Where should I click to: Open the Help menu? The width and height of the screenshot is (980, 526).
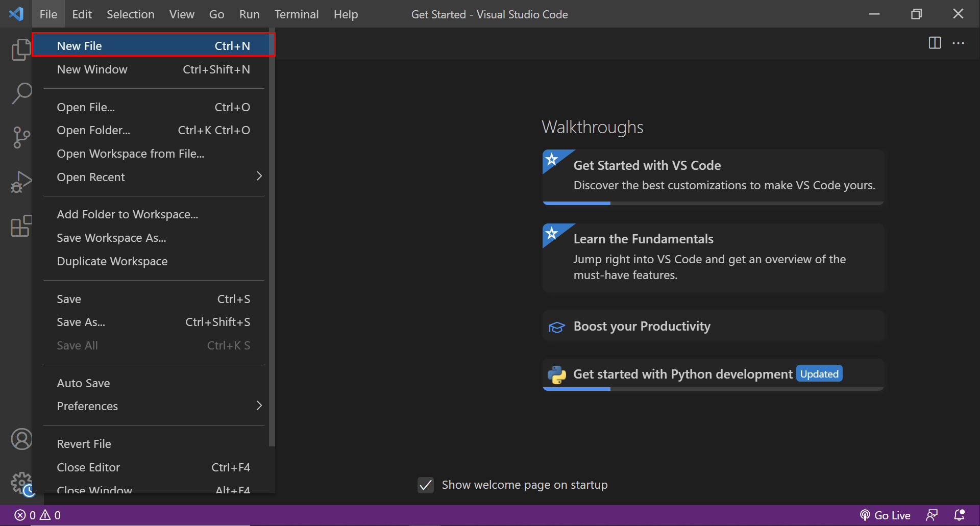346,14
